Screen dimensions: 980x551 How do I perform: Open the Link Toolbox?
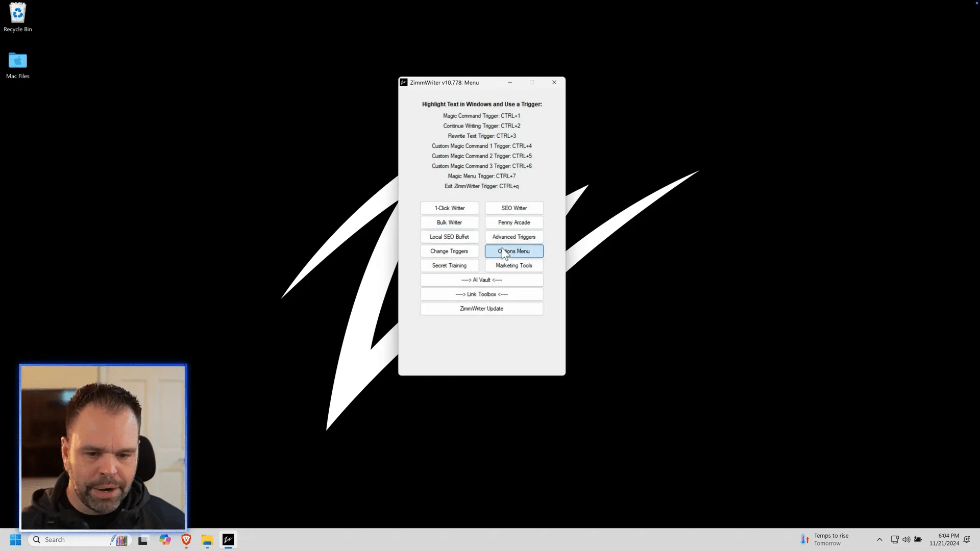[x=482, y=294]
